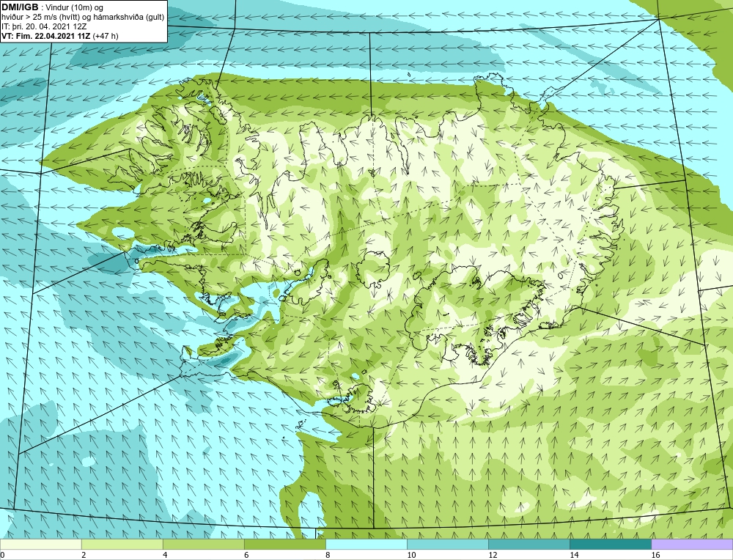Click the 'IT: þri. 20. 04. 2021 12Z' line
The image size is (733, 560).
(44, 26)
